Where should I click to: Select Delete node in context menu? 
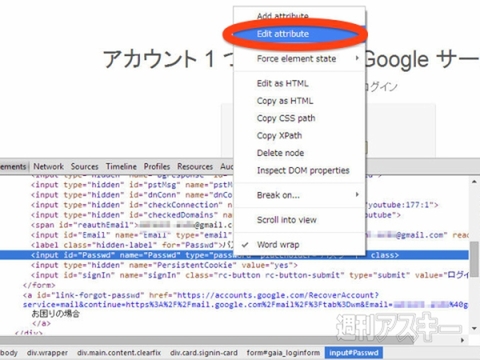(280, 153)
